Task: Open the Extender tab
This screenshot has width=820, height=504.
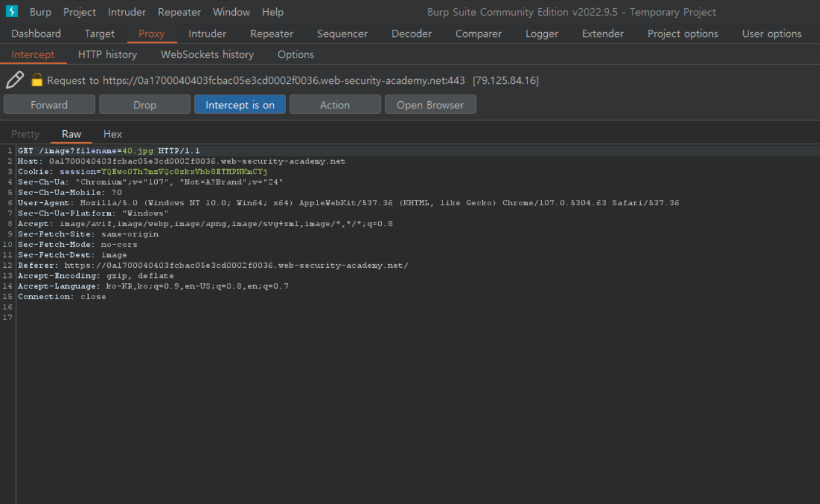Action: click(603, 34)
